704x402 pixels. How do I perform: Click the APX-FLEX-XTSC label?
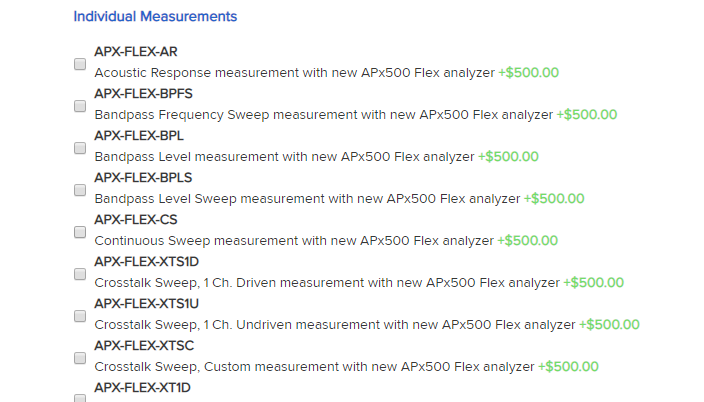(144, 345)
